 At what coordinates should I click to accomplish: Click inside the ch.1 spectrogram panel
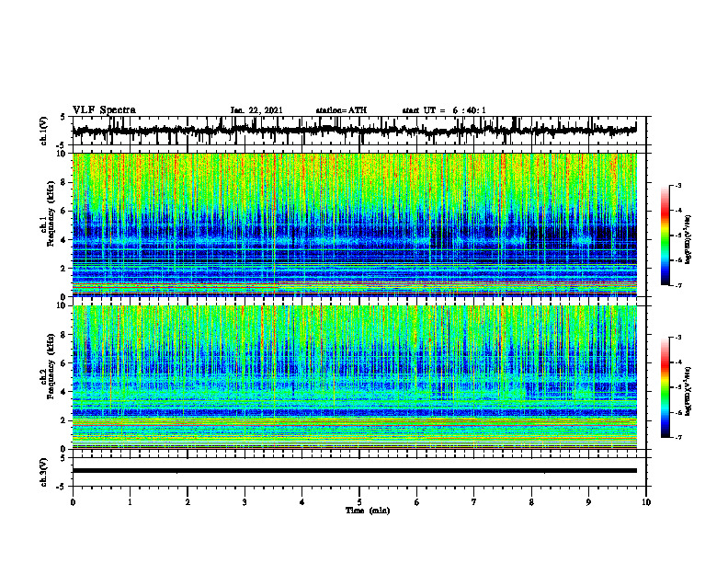pyautogui.click(x=355, y=224)
